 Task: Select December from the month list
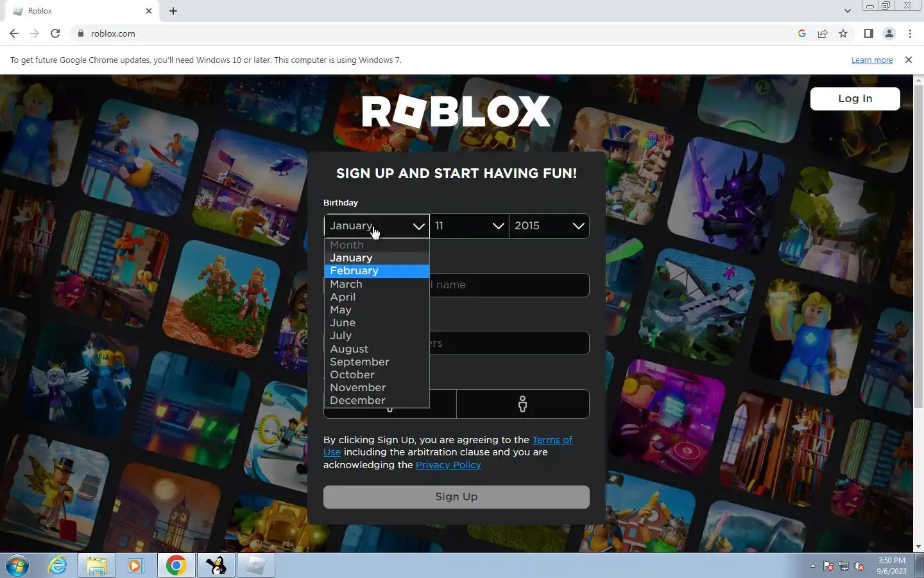(377, 400)
